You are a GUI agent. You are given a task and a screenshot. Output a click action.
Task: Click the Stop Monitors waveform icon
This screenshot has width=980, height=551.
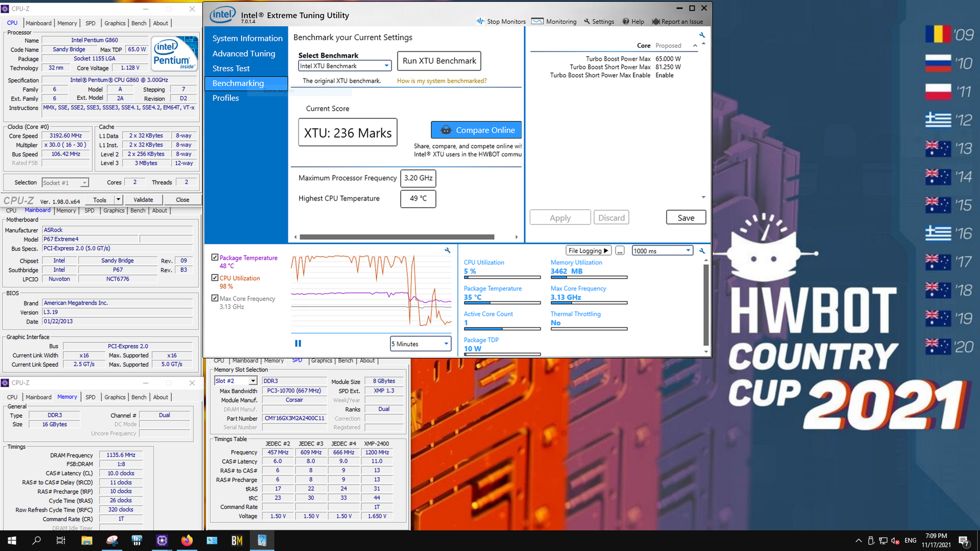[x=480, y=21]
